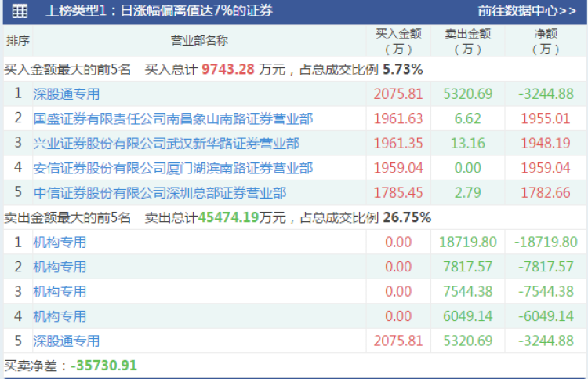Click the 卖出金额(万) column header

[x=467, y=41]
